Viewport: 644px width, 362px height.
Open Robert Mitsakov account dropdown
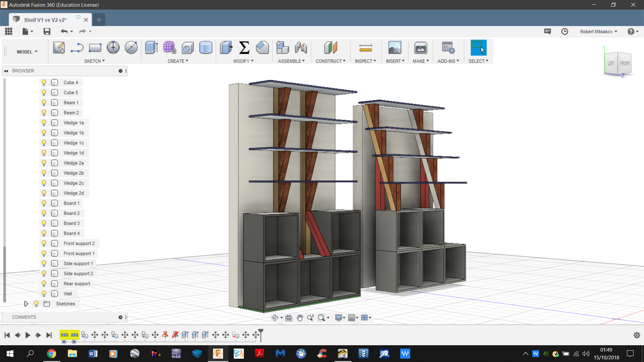pyautogui.click(x=598, y=32)
